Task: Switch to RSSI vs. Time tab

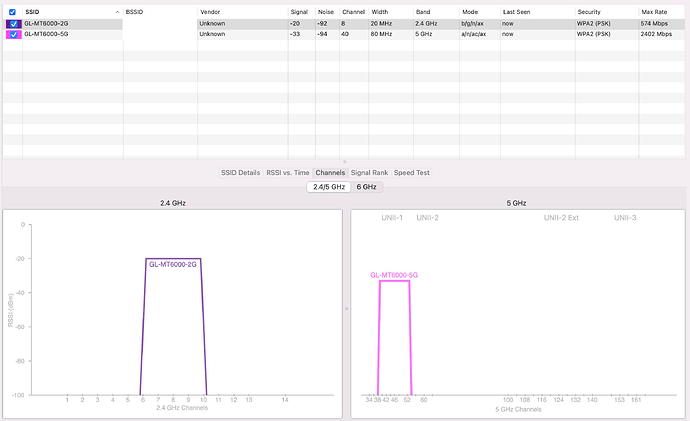Action: pos(288,173)
